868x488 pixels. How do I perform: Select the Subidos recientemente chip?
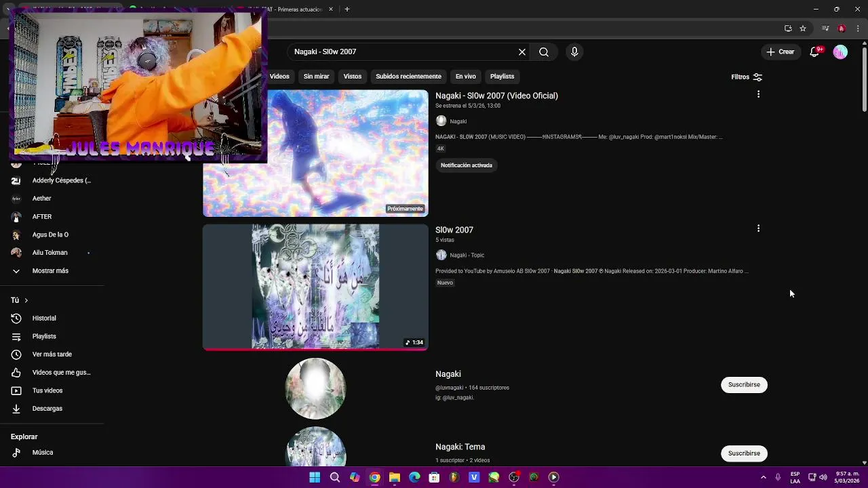[408, 77]
